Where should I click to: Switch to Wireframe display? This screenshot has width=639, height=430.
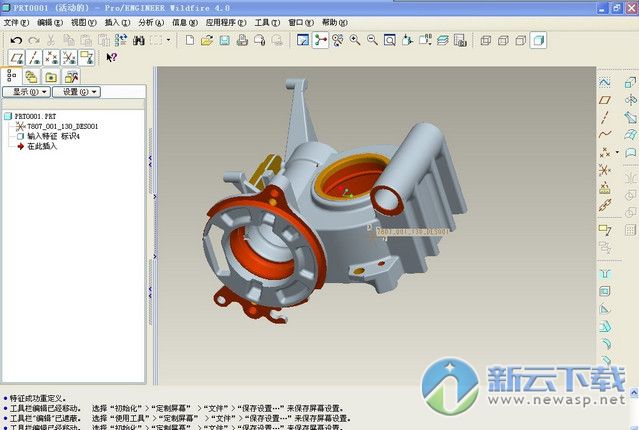coord(485,40)
